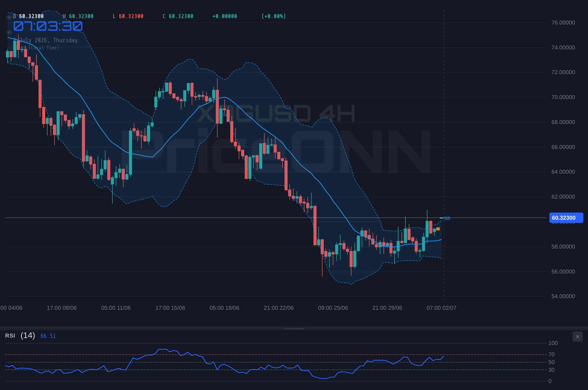Click the 17:00 08/06 time label

(x=62, y=308)
